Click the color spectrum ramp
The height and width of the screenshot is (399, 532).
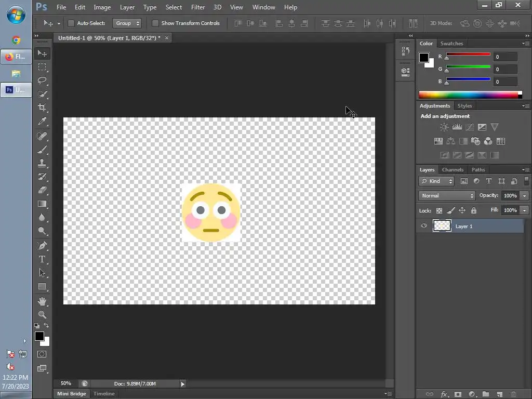tap(470, 95)
